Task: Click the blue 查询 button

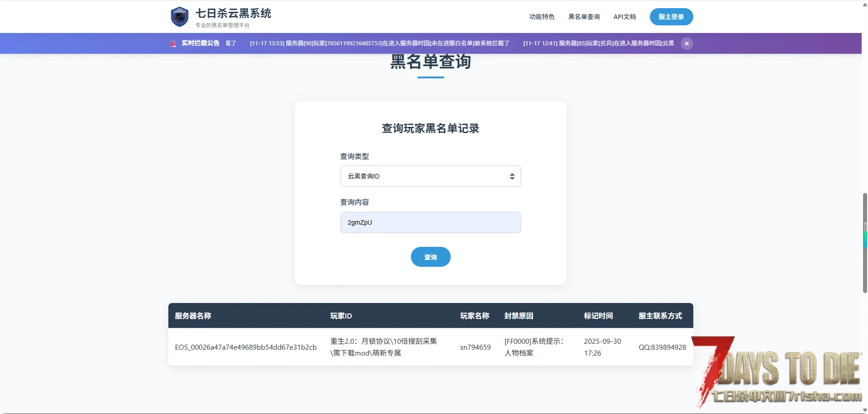Action: [430, 257]
